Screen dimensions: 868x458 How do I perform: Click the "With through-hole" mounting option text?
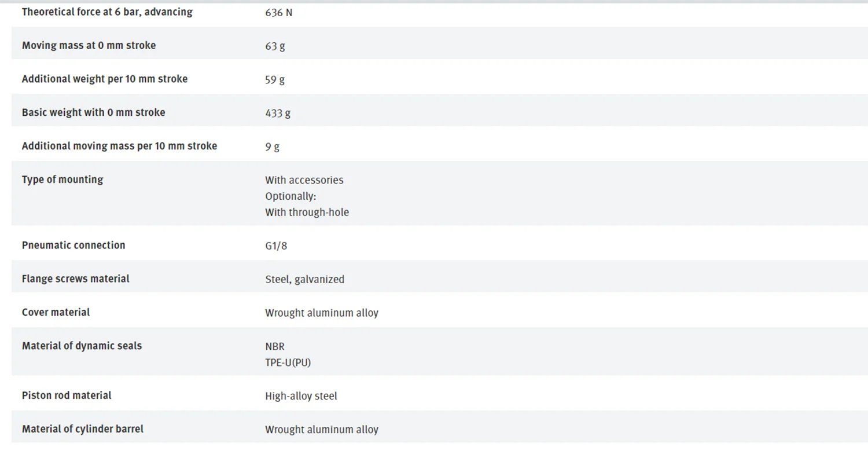point(307,212)
